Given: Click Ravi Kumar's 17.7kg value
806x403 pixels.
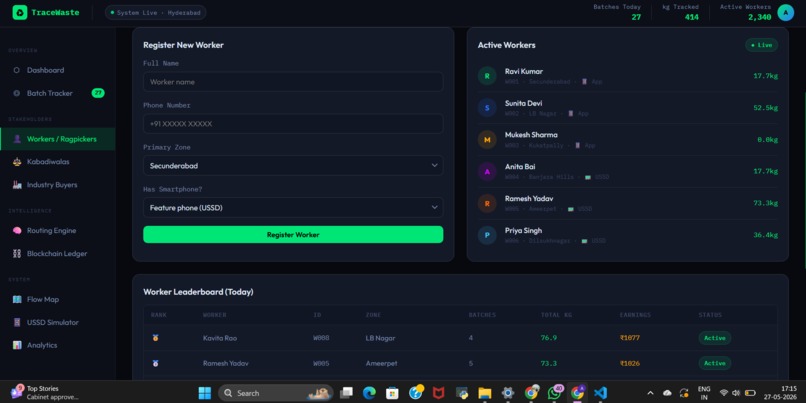Looking at the screenshot, I should (765, 76).
